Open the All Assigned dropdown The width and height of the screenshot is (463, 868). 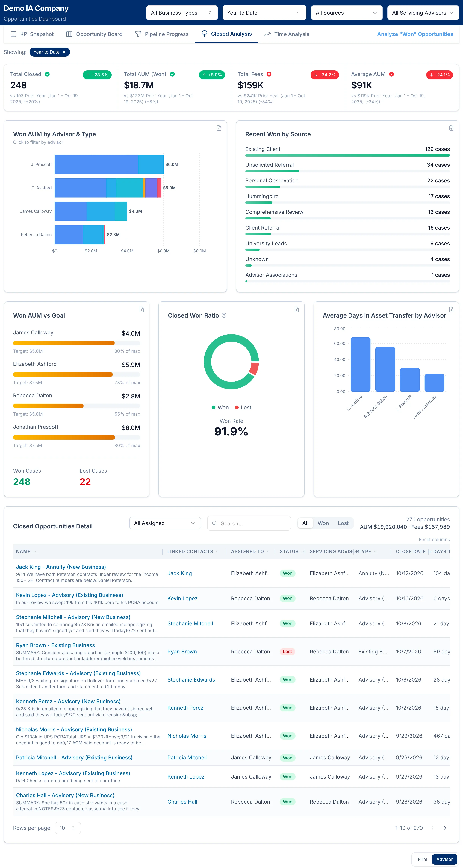click(x=165, y=523)
